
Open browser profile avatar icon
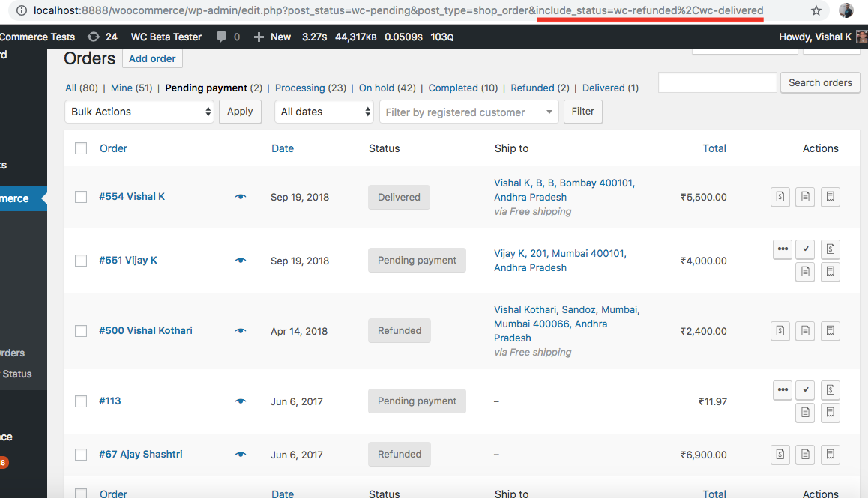846,10
